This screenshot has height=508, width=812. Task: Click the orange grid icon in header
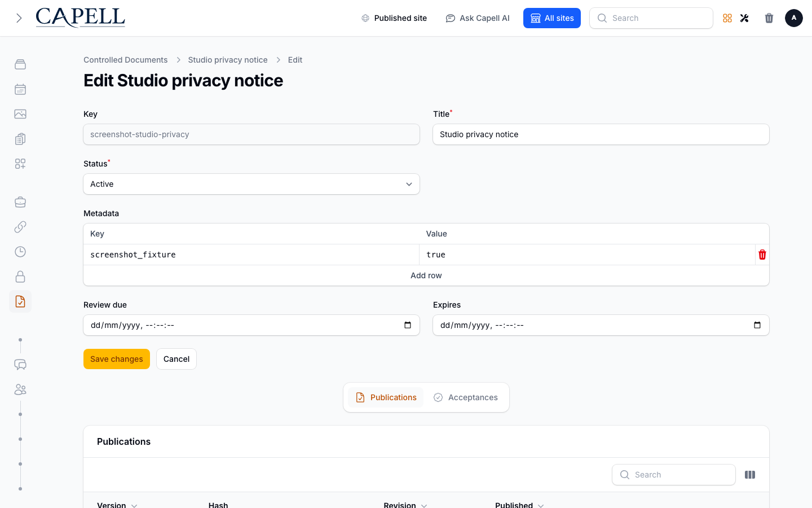[x=727, y=18]
